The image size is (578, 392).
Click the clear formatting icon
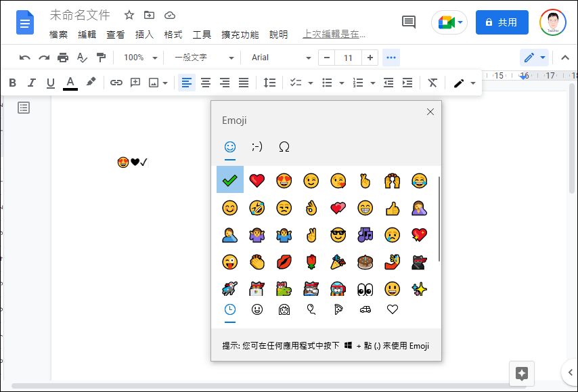click(432, 83)
